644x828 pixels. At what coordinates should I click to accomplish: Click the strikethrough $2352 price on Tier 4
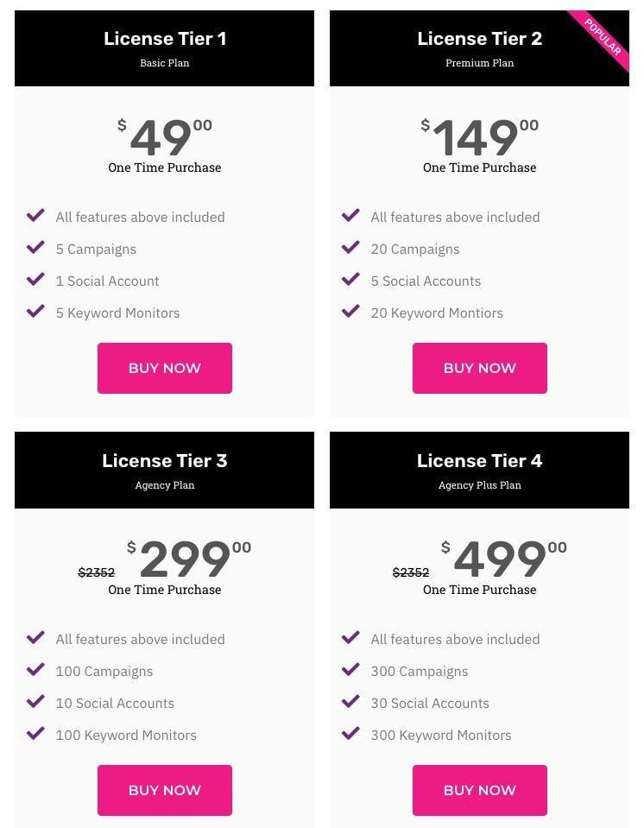[411, 572]
